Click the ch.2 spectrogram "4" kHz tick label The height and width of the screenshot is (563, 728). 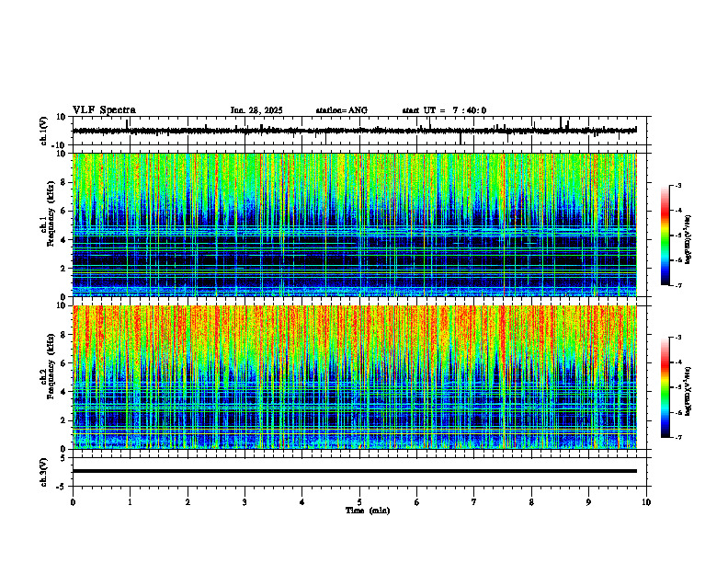[x=64, y=392]
